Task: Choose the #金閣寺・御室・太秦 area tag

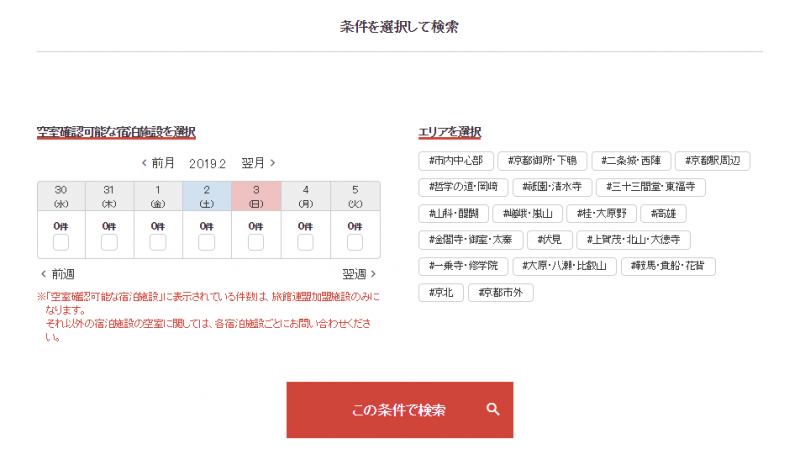Action: point(469,240)
